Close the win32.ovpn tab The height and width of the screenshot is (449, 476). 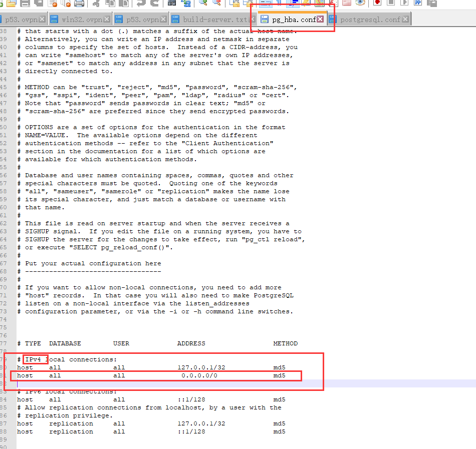click(x=107, y=20)
